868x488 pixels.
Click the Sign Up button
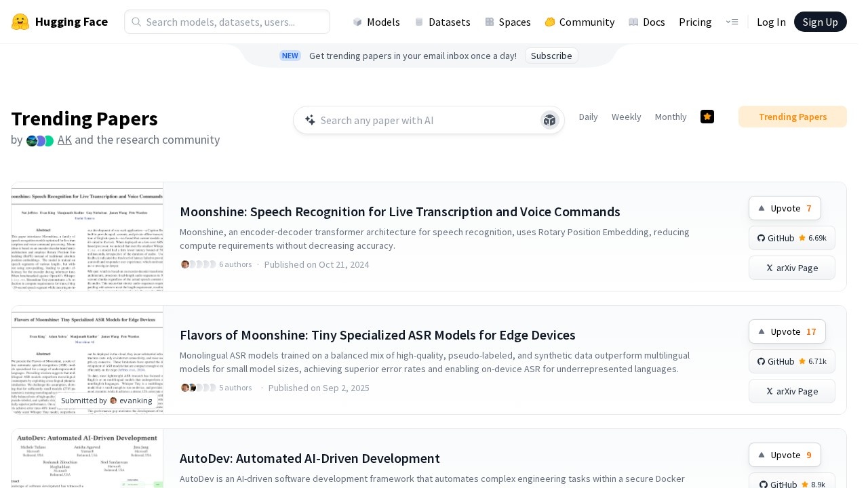[820, 22]
